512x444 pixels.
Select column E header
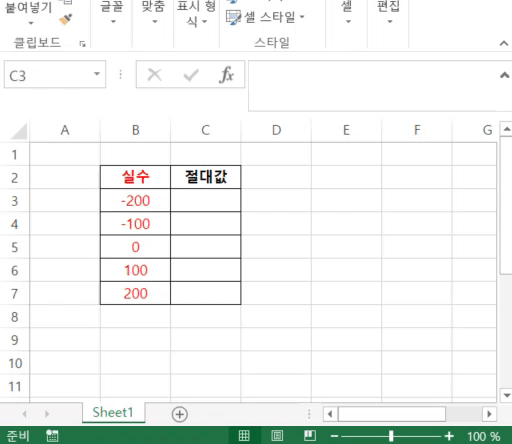[x=346, y=130]
